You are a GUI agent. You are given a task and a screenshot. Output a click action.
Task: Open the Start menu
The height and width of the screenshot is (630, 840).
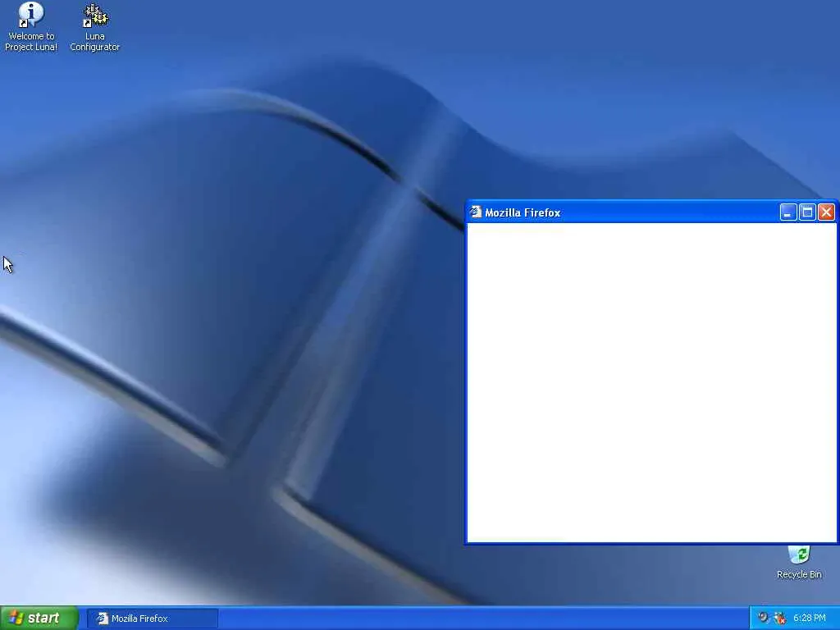point(39,618)
